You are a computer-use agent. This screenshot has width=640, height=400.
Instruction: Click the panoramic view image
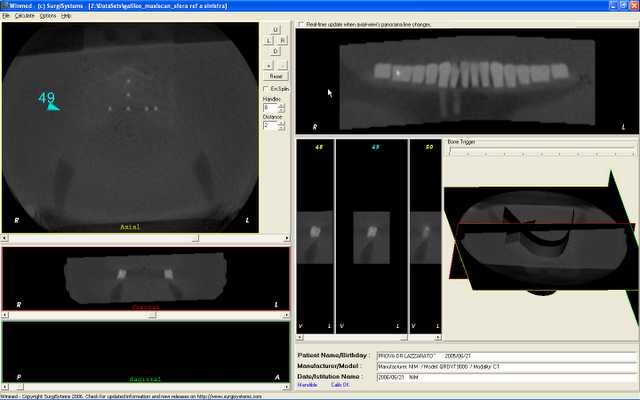[467, 81]
